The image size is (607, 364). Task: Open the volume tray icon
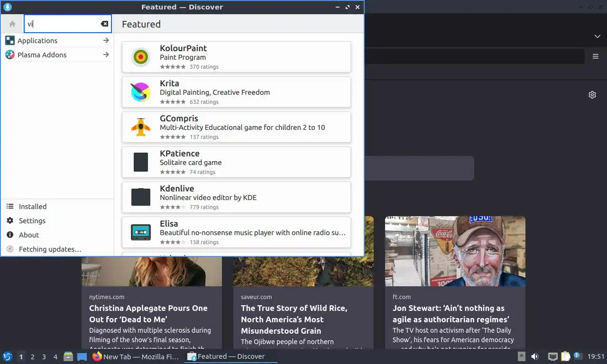(535, 356)
